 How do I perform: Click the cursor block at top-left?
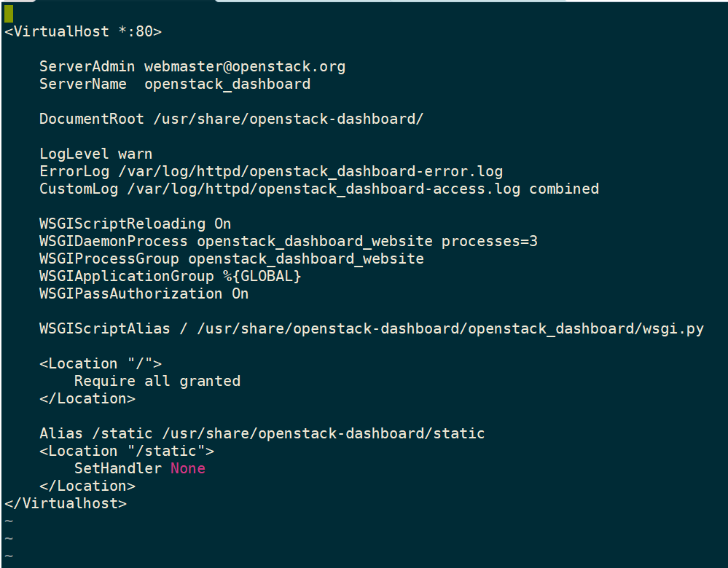(x=8, y=13)
